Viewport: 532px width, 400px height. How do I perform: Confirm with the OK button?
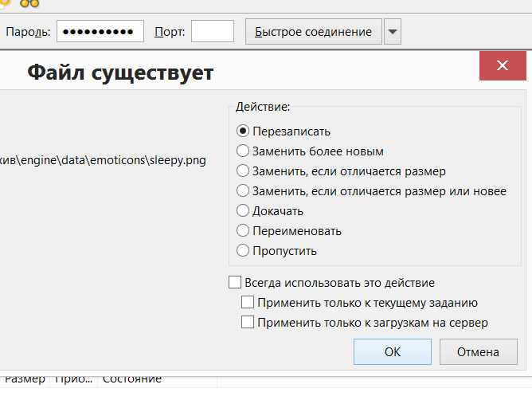tap(393, 351)
